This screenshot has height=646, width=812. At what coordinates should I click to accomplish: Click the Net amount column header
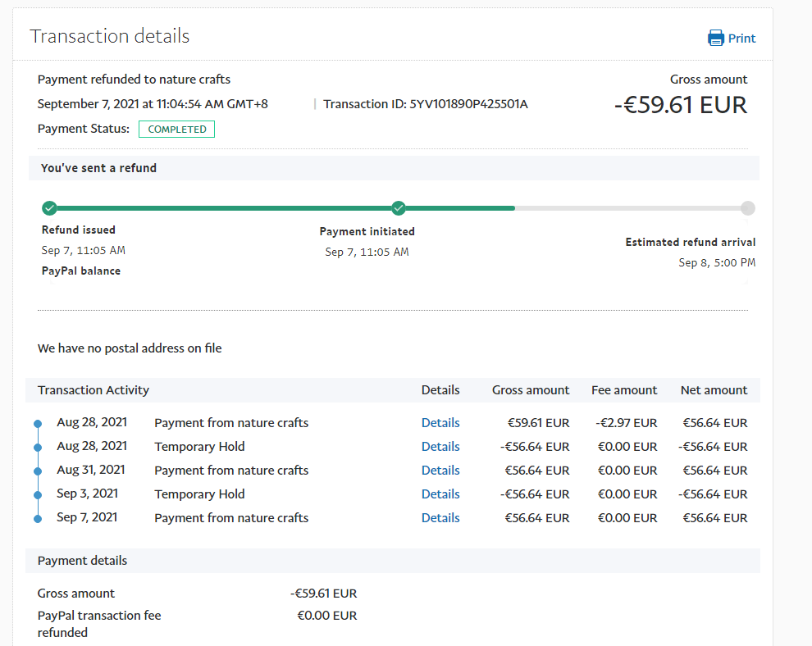714,390
